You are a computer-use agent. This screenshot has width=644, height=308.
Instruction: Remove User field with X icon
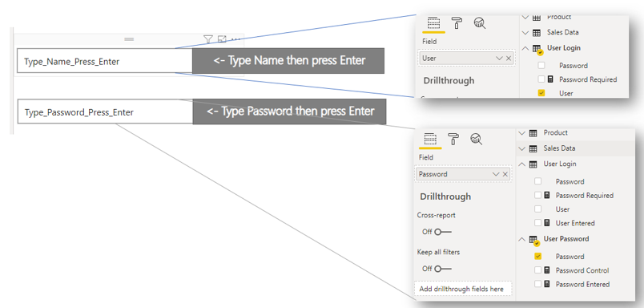(509, 59)
